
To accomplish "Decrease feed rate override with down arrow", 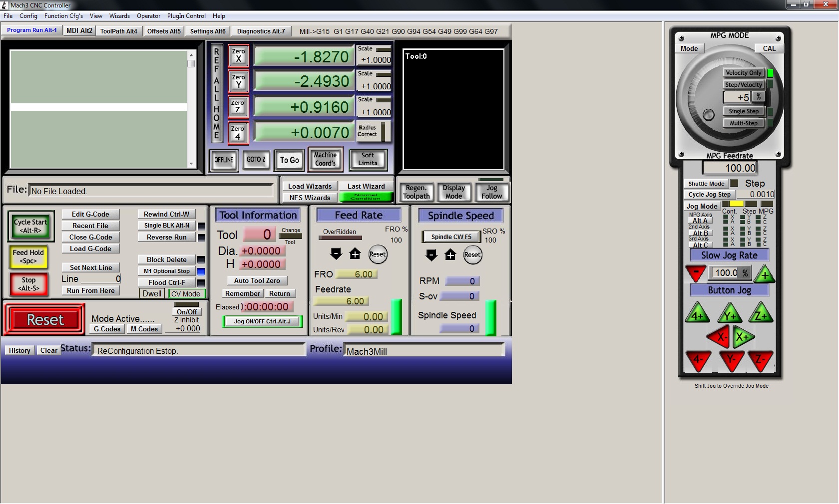I will click(336, 254).
